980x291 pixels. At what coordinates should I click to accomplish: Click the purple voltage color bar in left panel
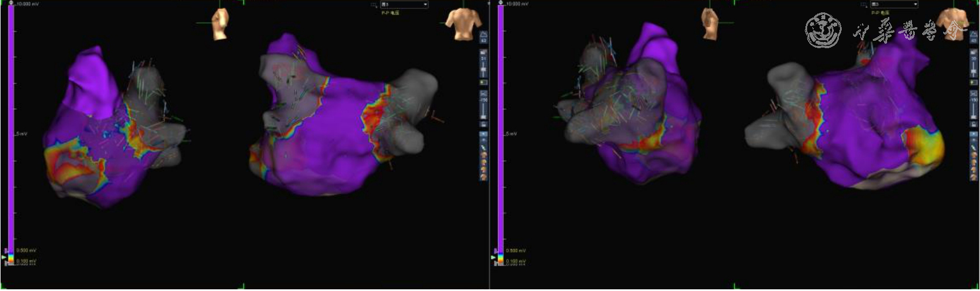pos(11,125)
